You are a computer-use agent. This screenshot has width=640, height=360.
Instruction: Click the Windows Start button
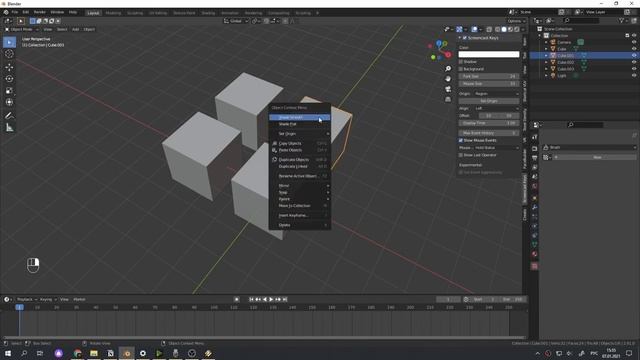[8, 353]
